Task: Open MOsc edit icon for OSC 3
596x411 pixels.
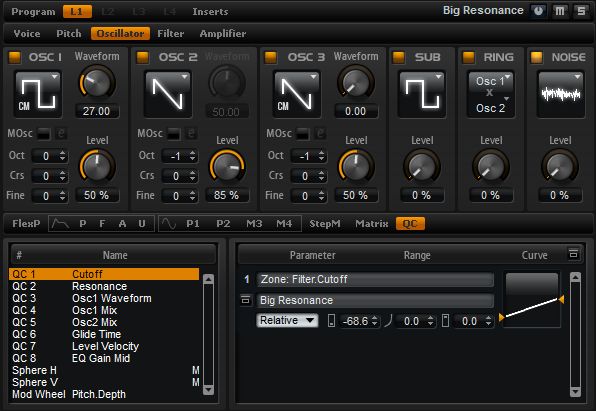Action: click(320, 133)
